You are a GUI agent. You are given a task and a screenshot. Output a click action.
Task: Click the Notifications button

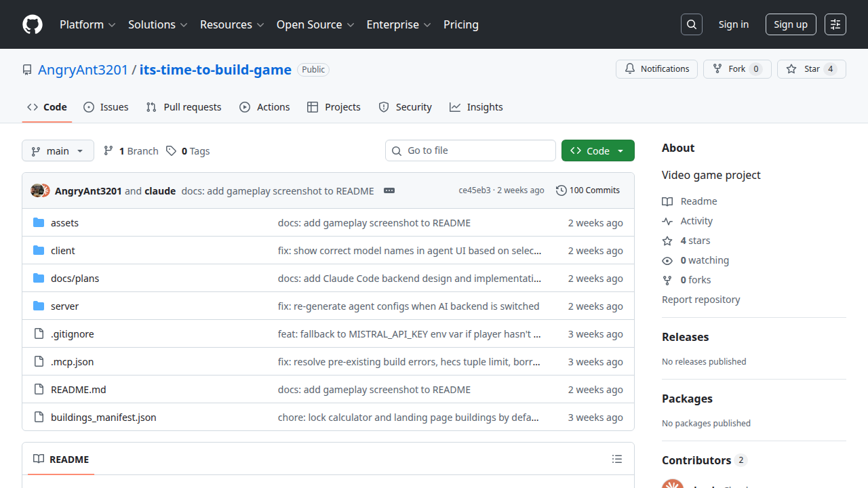[x=656, y=69]
